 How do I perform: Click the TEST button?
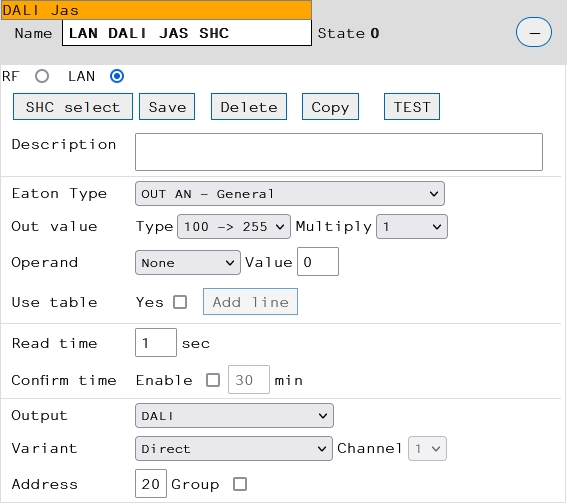(412, 107)
